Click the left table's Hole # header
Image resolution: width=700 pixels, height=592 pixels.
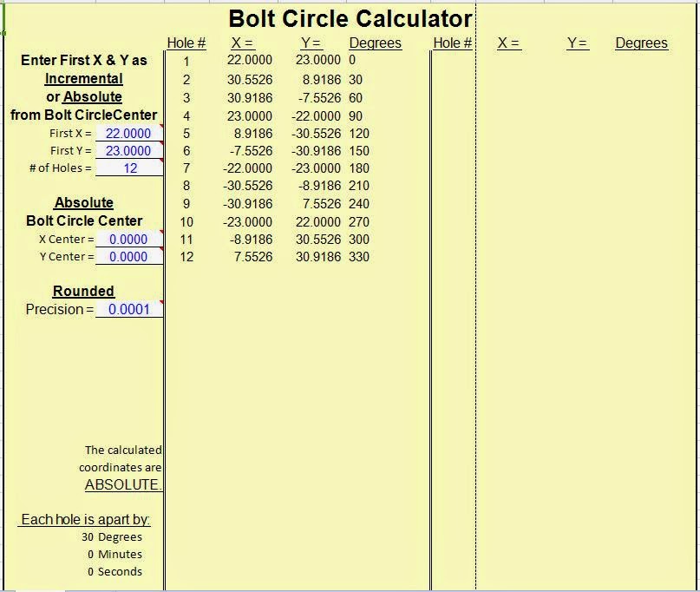pyautogui.click(x=186, y=42)
